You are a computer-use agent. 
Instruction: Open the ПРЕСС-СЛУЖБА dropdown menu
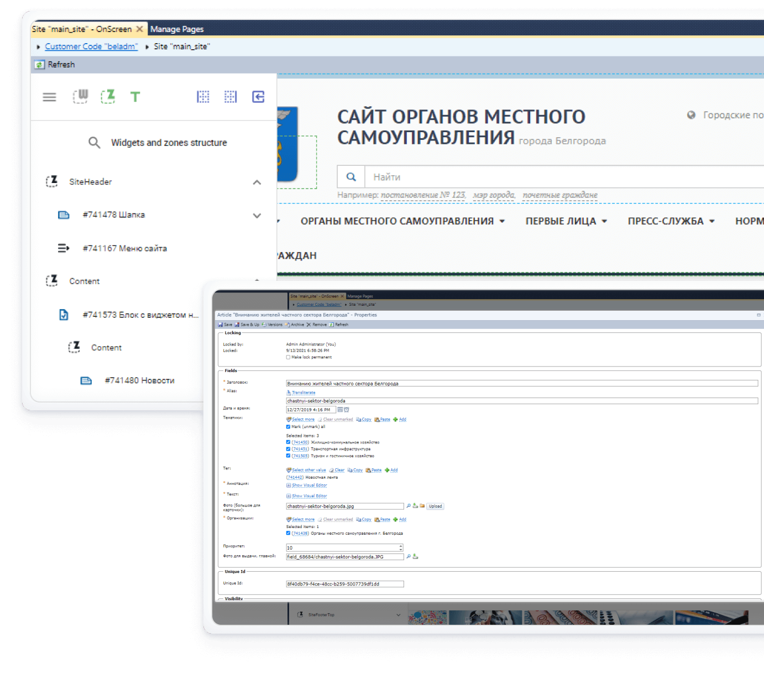(671, 221)
